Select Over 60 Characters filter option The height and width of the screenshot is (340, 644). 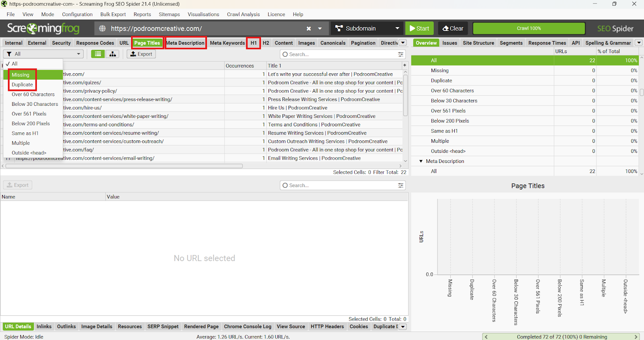[33, 94]
